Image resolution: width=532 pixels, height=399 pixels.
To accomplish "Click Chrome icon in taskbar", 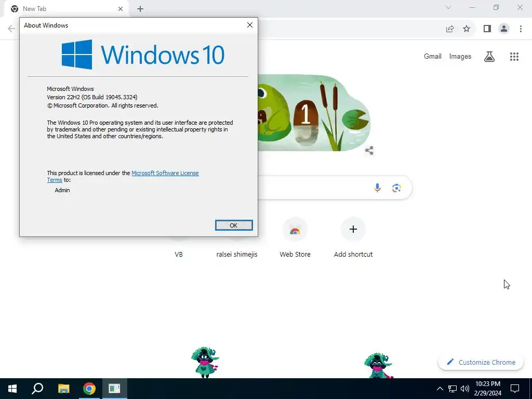I will pyautogui.click(x=89, y=389).
